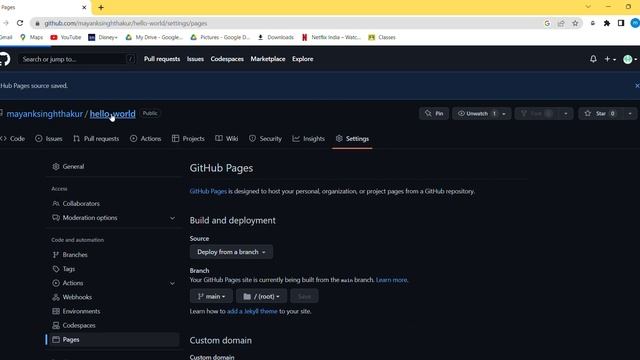
Task: Open mayanksinghthakur profile link
Action: click(44, 114)
